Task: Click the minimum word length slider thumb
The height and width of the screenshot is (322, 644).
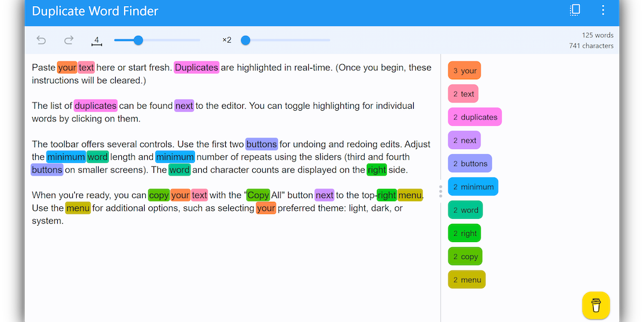Action: tap(138, 40)
